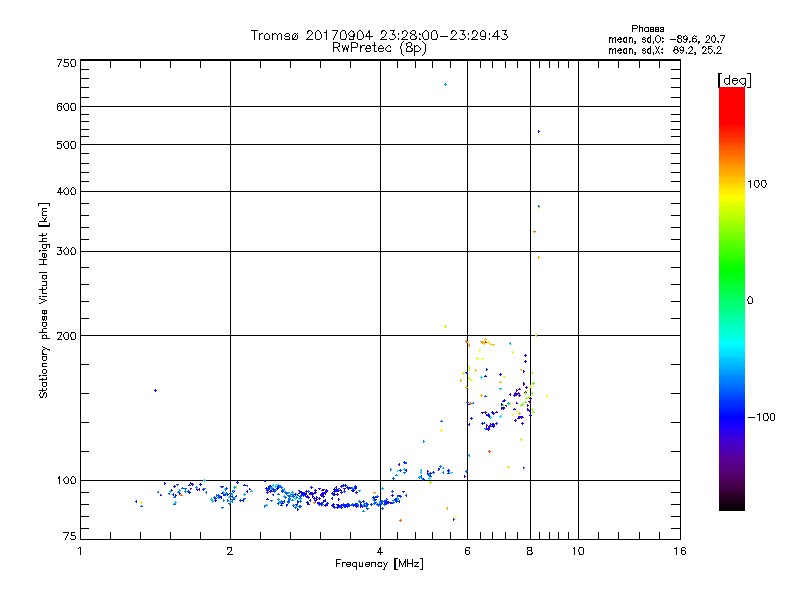Click the phase colorbar gradient
The image size is (800, 600).
click(732, 299)
